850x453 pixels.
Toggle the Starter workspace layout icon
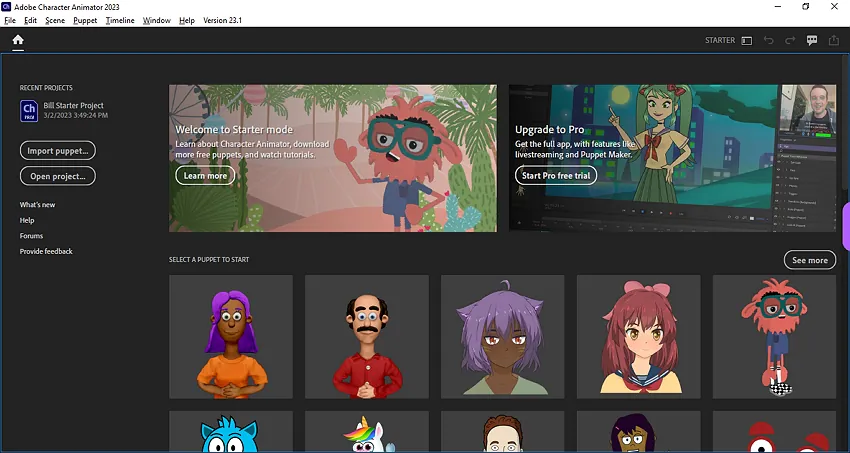746,41
